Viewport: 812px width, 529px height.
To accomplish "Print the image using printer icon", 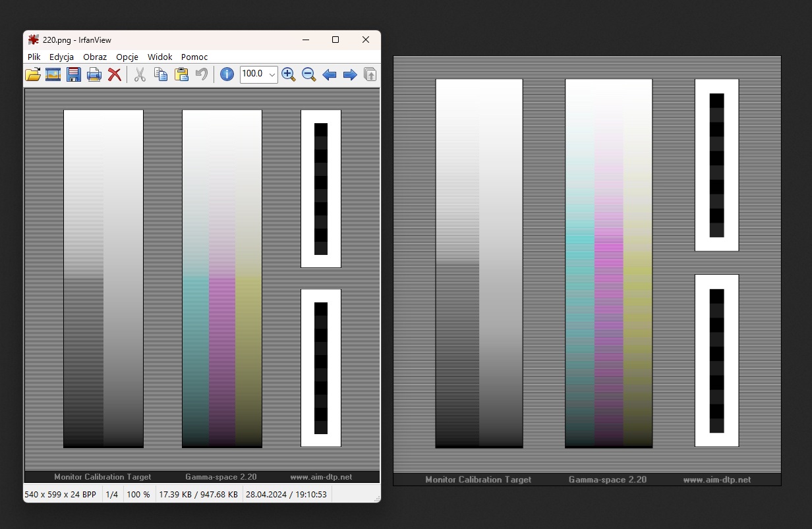I will [94, 74].
